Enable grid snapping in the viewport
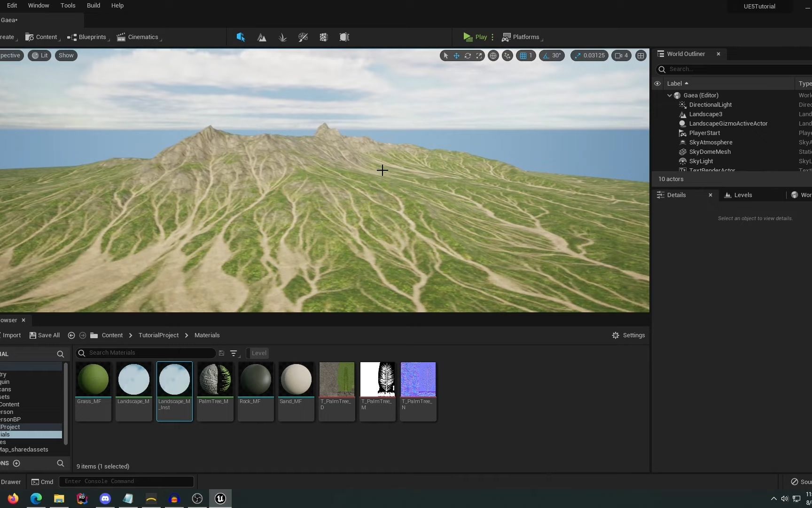This screenshot has height=508, width=812. [x=523, y=56]
